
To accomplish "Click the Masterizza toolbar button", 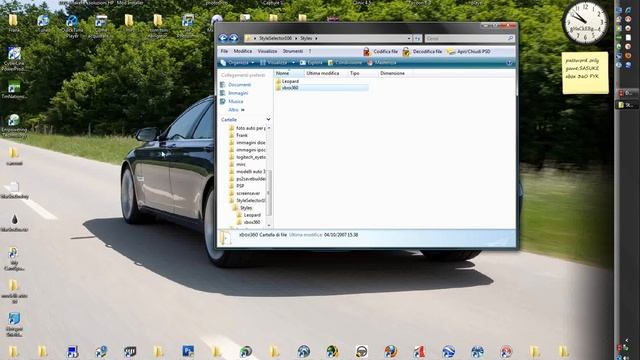I will click(x=382, y=62).
